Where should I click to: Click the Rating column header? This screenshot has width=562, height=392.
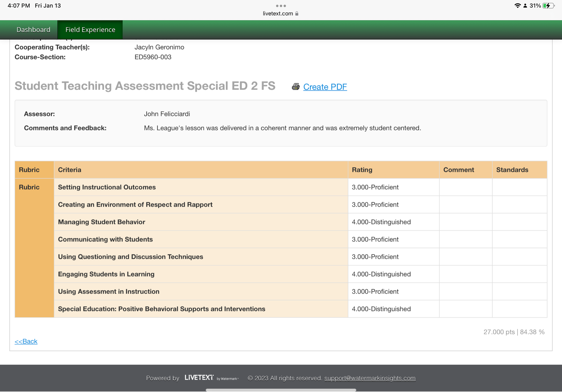click(x=362, y=170)
